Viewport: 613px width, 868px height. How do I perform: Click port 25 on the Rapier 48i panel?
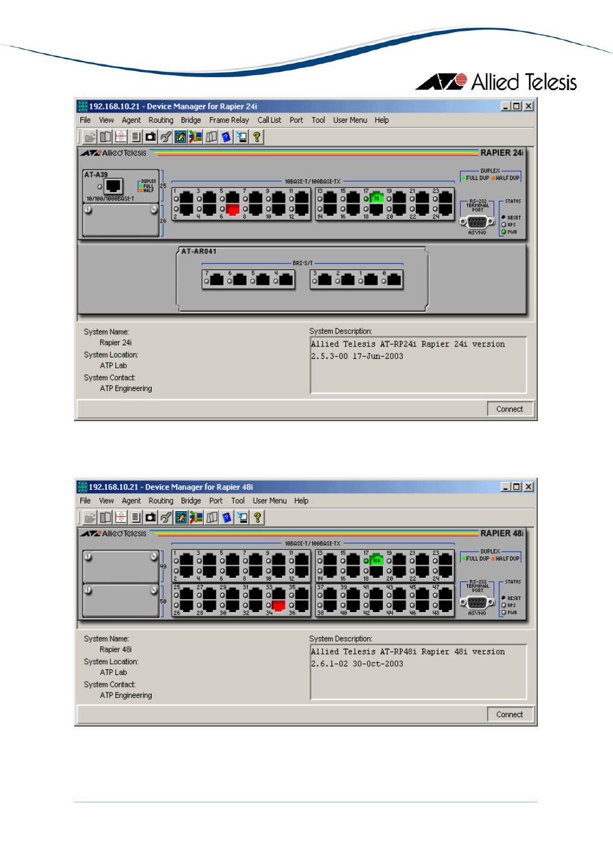tap(186, 594)
